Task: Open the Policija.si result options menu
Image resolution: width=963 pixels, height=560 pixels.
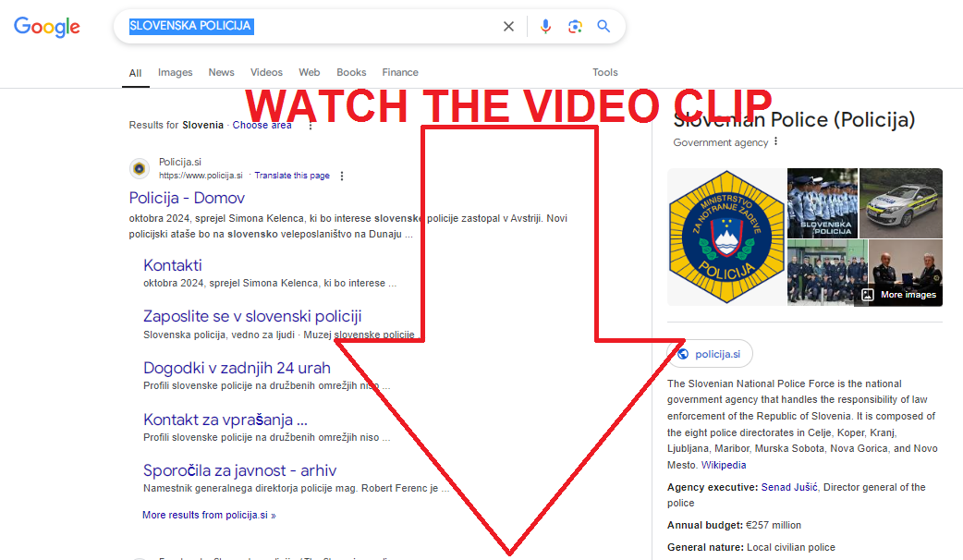Action: tap(342, 176)
